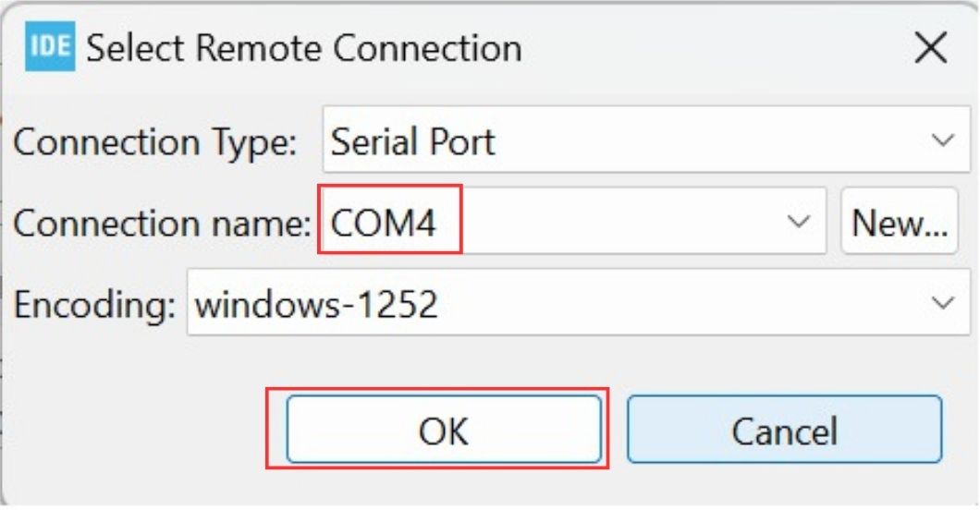Click the "Encoding:" label
Viewport: 980px width, 510px height.
click(x=94, y=303)
